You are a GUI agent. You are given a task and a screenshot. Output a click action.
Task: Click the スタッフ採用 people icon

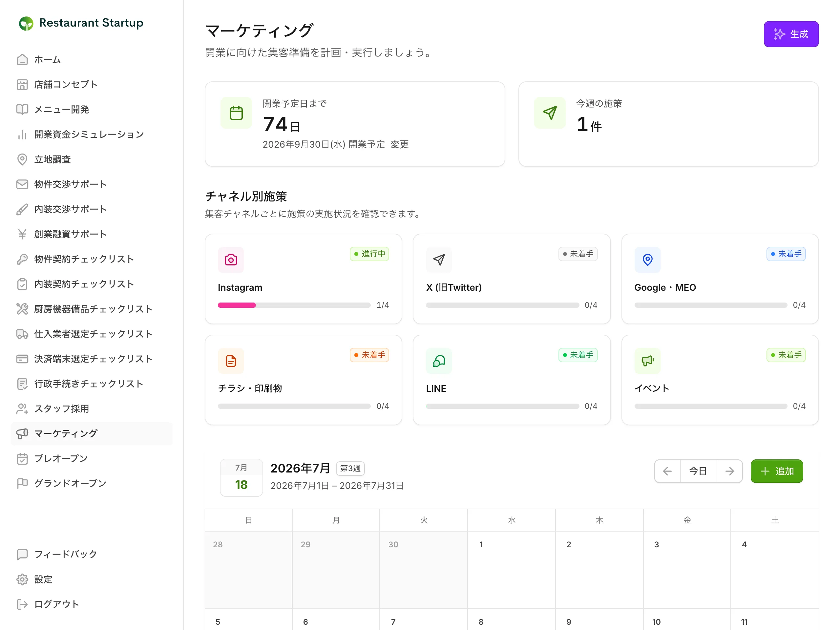point(22,409)
